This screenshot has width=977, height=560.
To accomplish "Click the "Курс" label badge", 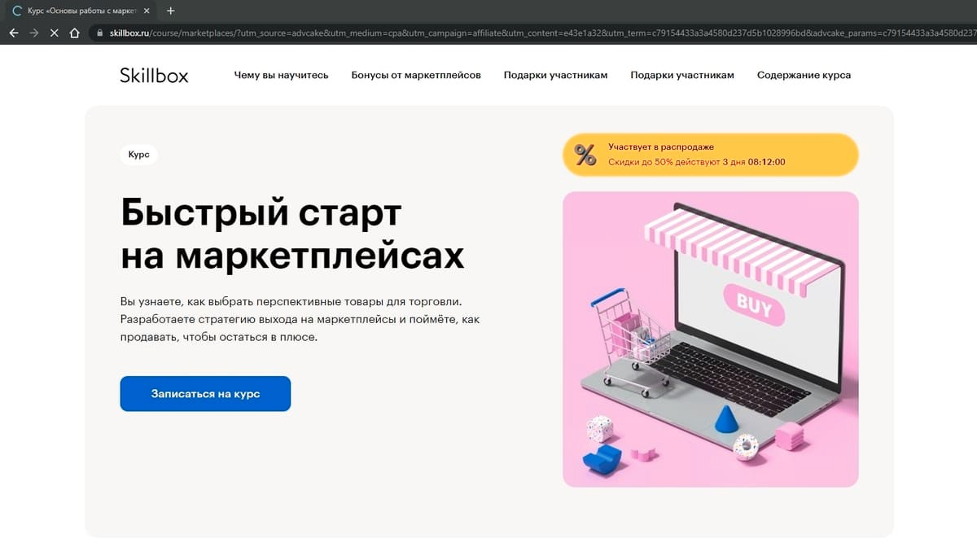I will pos(138,154).
